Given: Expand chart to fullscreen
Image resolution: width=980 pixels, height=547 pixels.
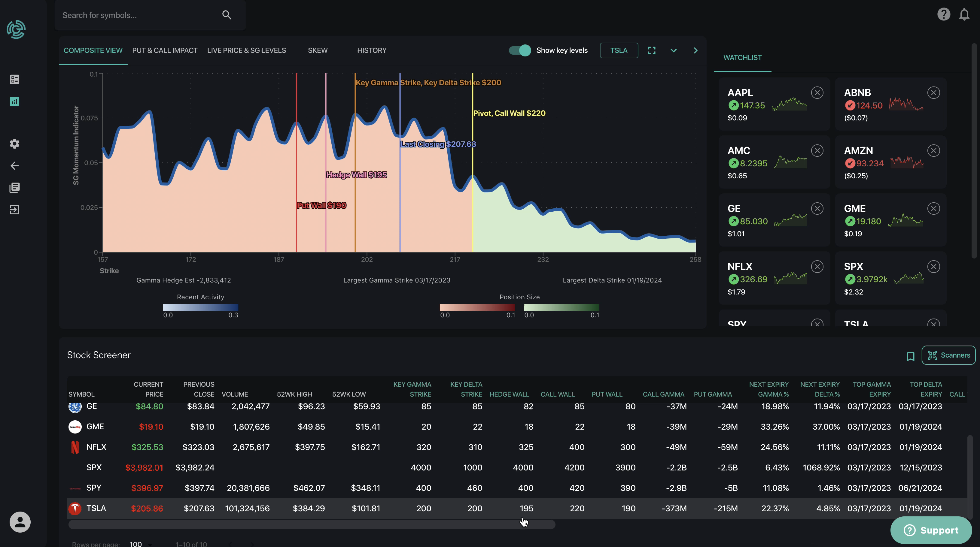Looking at the screenshot, I should [652, 50].
